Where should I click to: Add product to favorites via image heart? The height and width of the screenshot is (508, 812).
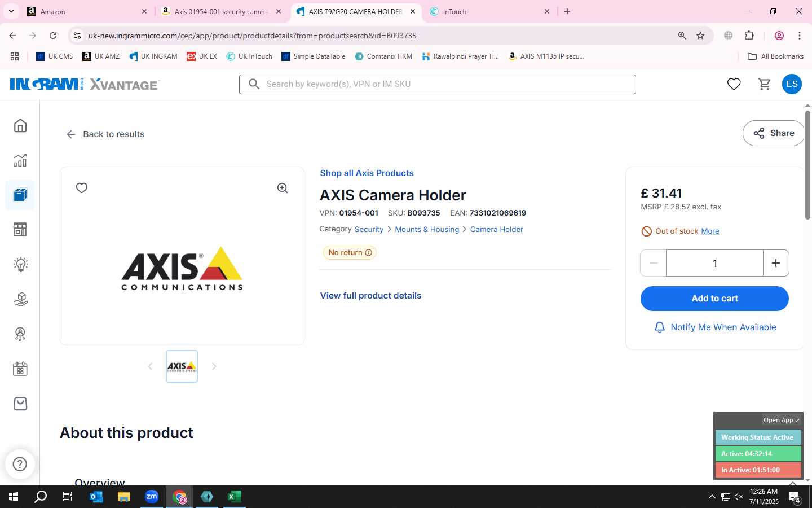(x=82, y=188)
